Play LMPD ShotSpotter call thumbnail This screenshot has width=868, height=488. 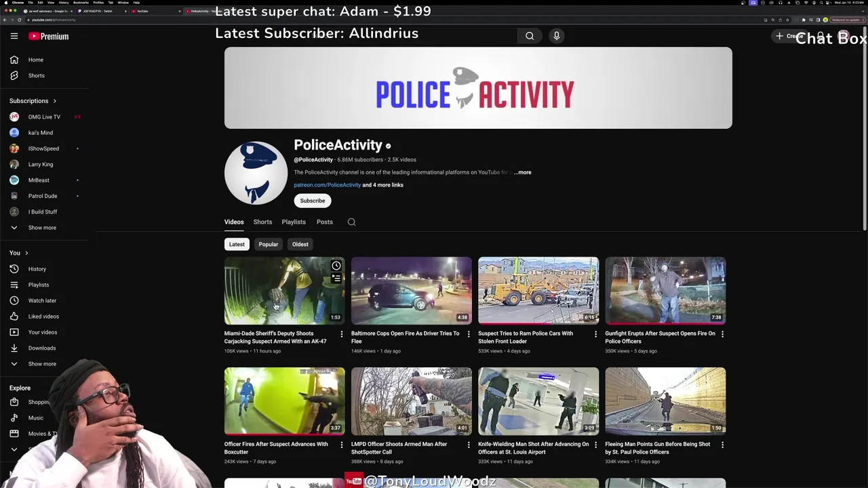pos(412,401)
